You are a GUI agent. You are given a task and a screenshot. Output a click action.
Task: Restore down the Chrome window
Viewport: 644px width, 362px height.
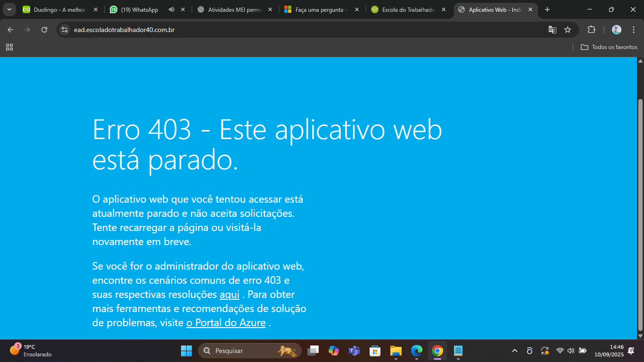611,9
